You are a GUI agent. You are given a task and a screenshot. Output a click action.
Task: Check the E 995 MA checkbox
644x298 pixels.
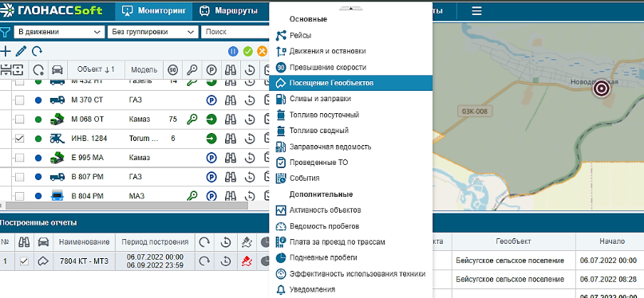pyautogui.click(x=19, y=158)
